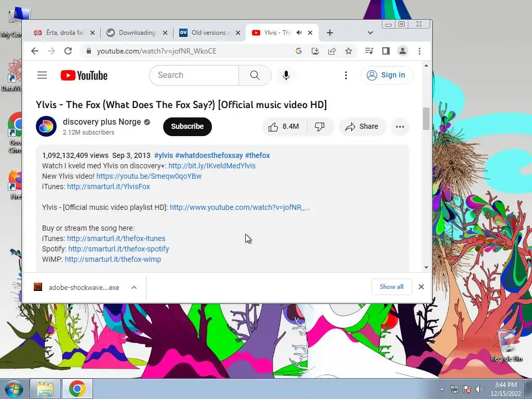Image resolution: width=532 pixels, height=399 pixels.
Task: Mute the tab via speaker icon
Action: tap(299, 33)
